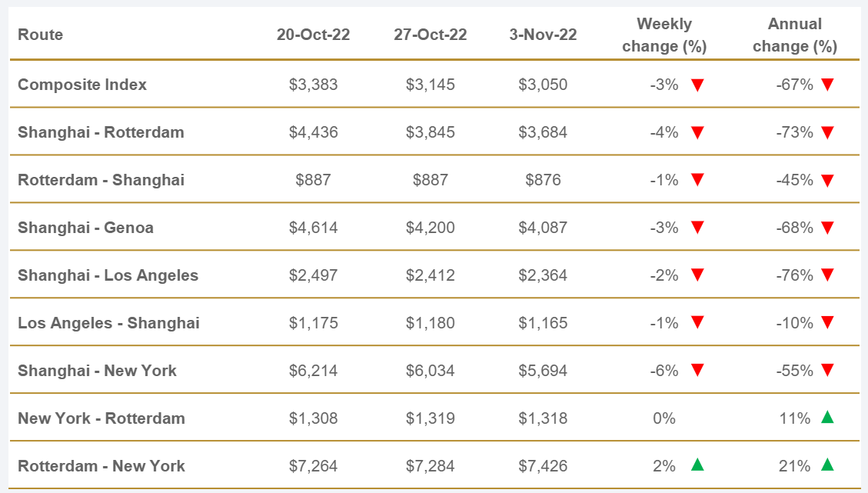Select the New York - Rotterdam route label
The image size is (868, 493).
(101, 418)
